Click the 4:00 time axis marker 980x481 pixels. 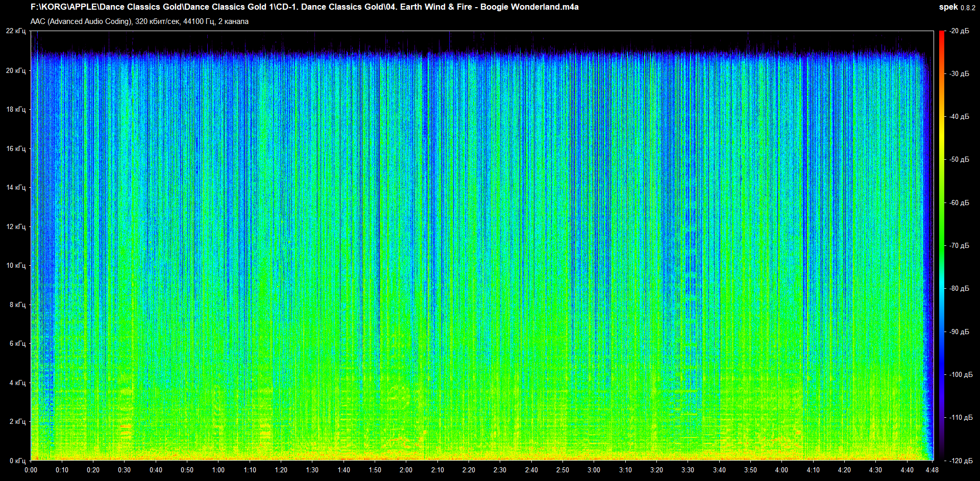click(x=781, y=470)
